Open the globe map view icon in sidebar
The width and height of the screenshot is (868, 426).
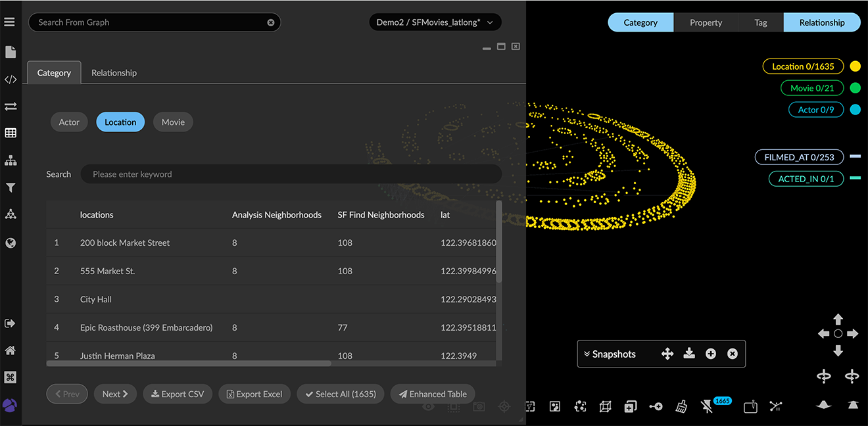pyautogui.click(x=11, y=243)
